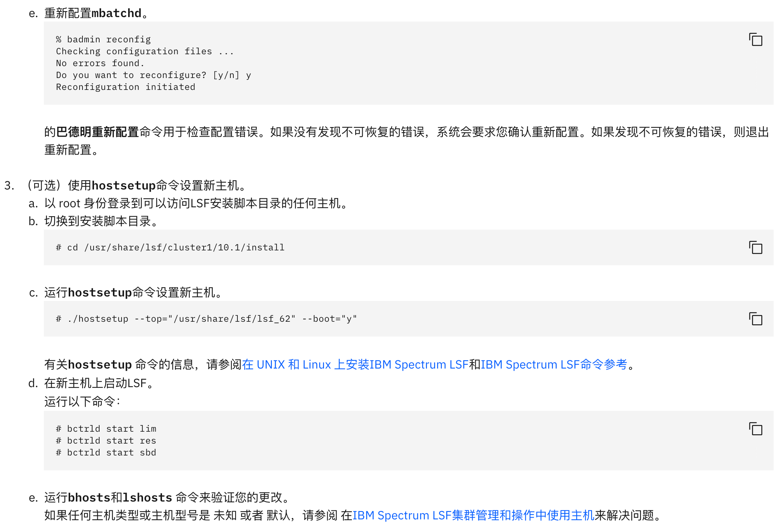
Task: Click the cd /usr/share/lsf/cluster1 command text
Action: tap(170, 247)
